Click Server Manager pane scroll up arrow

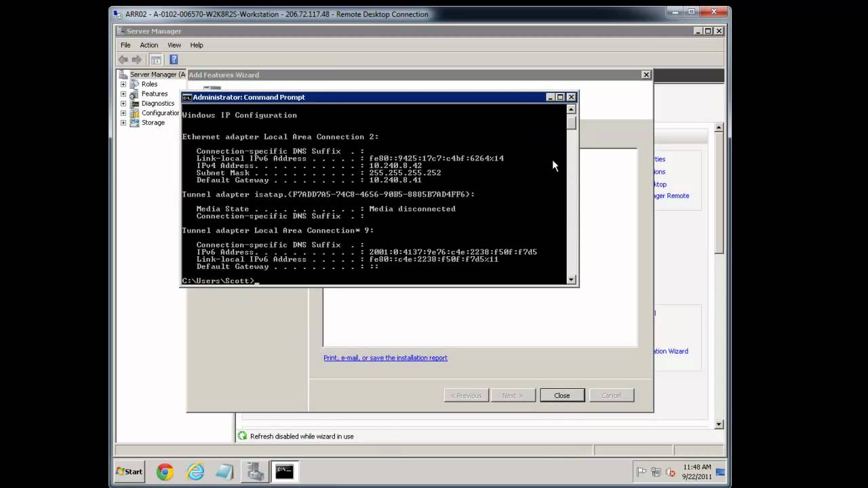click(x=719, y=128)
